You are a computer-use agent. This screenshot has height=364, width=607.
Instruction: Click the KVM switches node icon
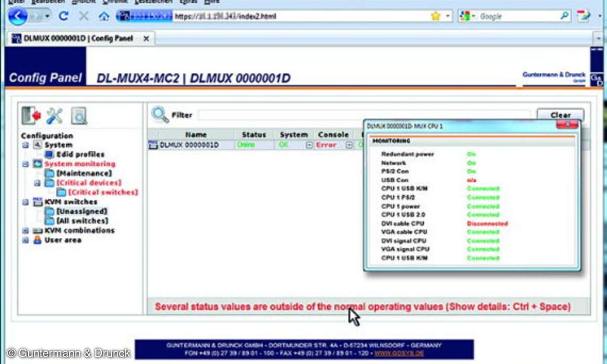point(37,202)
